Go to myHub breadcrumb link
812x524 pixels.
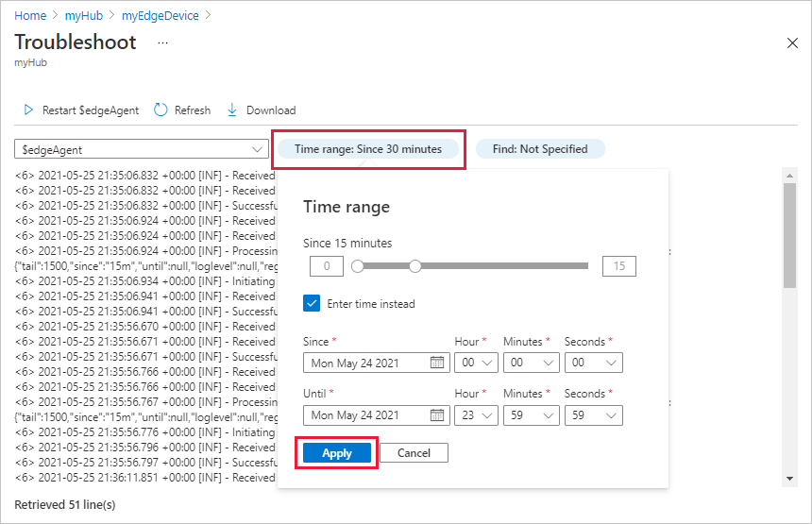82,16
